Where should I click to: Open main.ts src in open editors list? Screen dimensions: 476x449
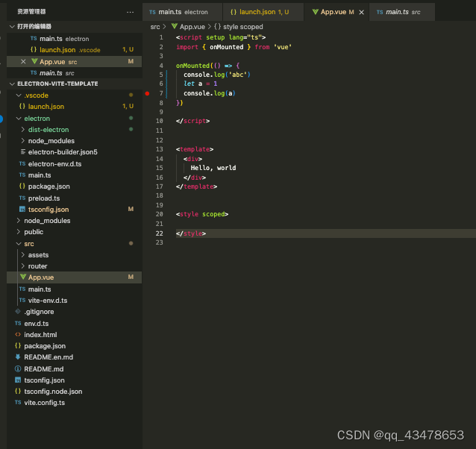(74, 73)
